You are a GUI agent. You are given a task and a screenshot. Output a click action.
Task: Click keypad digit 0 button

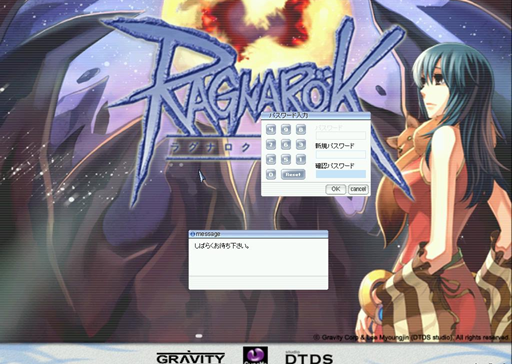(271, 174)
